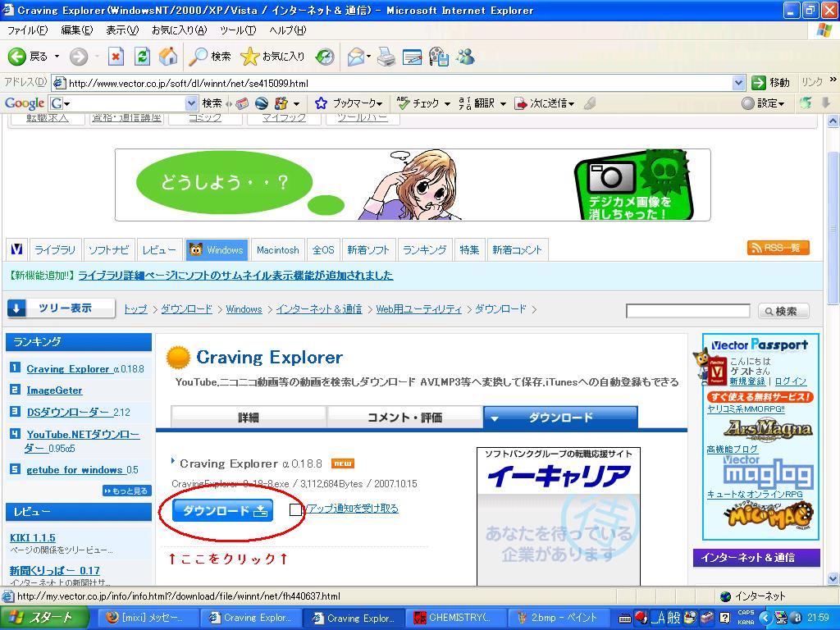Click the Mail envelope toolbar icon
Viewport: 840px width, 630px height.
pyautogui.click(x=356, y=57)
